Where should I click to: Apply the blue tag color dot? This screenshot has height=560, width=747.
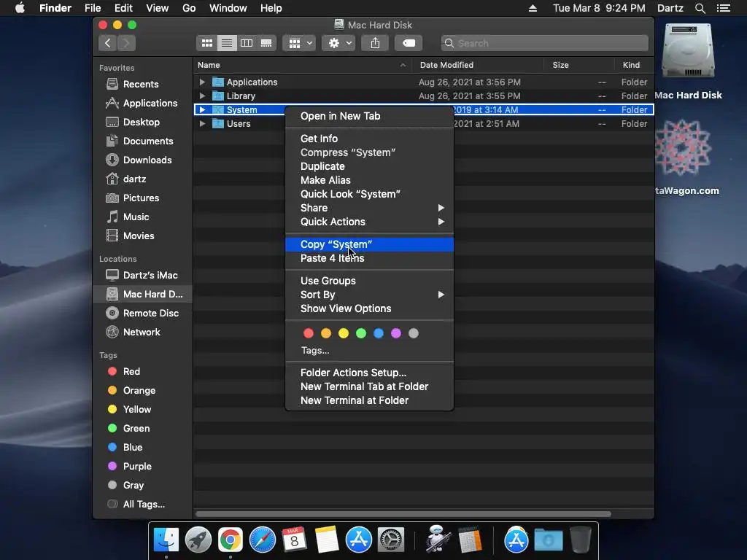pyautogui.click(x=379, y=333)
